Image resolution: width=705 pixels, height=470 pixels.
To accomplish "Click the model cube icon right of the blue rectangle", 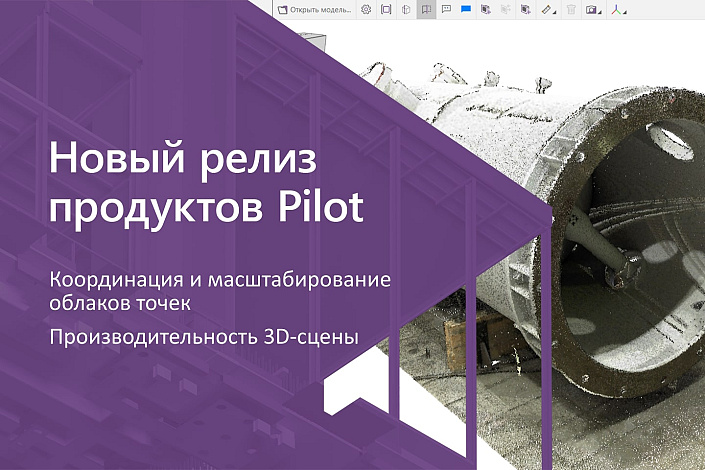I will (485, 10).
